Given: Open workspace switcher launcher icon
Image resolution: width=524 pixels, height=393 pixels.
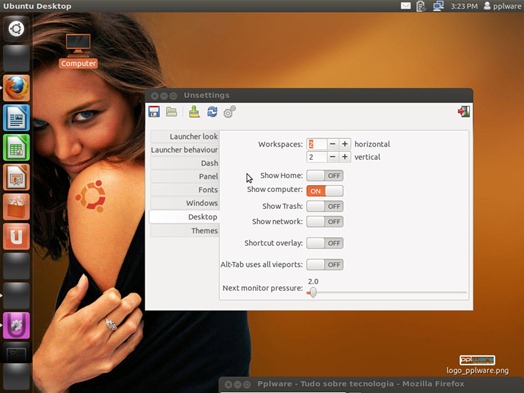Looking at the screenshot, I should 16,354.
